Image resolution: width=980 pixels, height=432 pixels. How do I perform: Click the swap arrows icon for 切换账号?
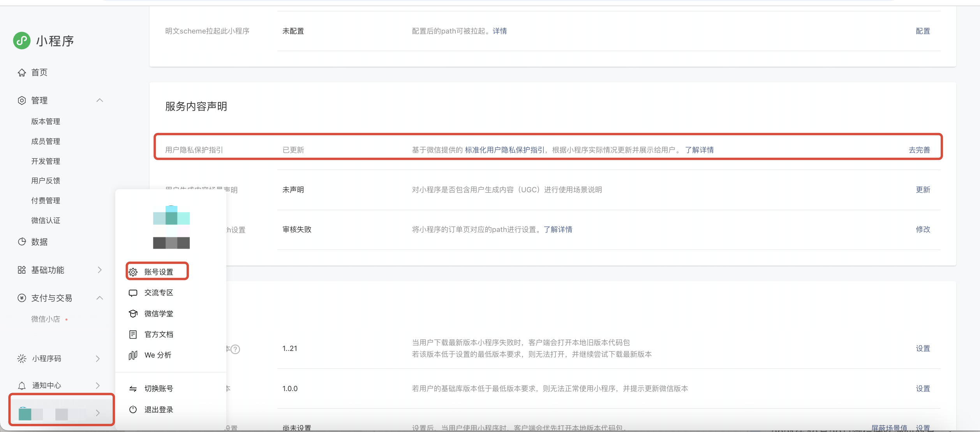133,389
